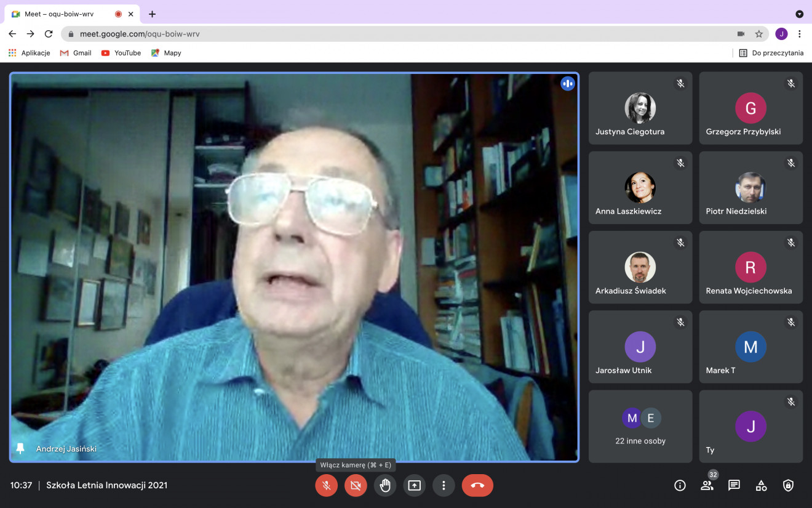Open host controls shield icon
The image size is (812, 508).
(x=788, y=485)
